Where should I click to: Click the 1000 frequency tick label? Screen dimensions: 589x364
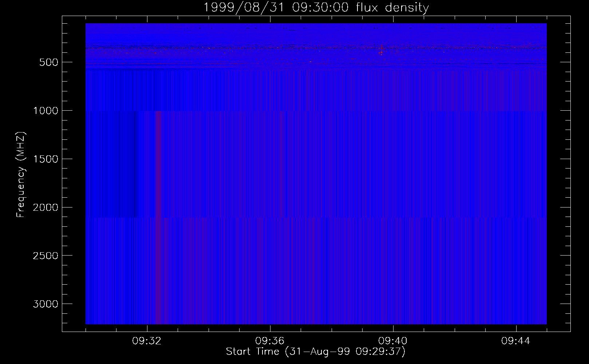coord(46,111)
